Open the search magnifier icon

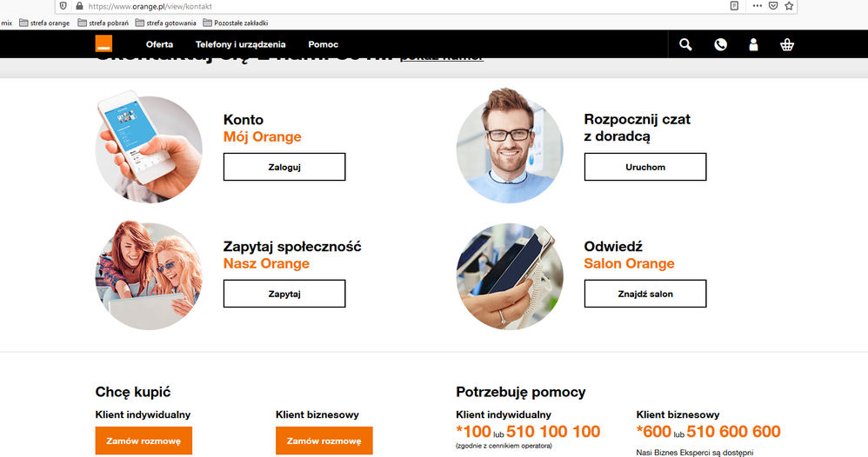(x=686, y=44)
